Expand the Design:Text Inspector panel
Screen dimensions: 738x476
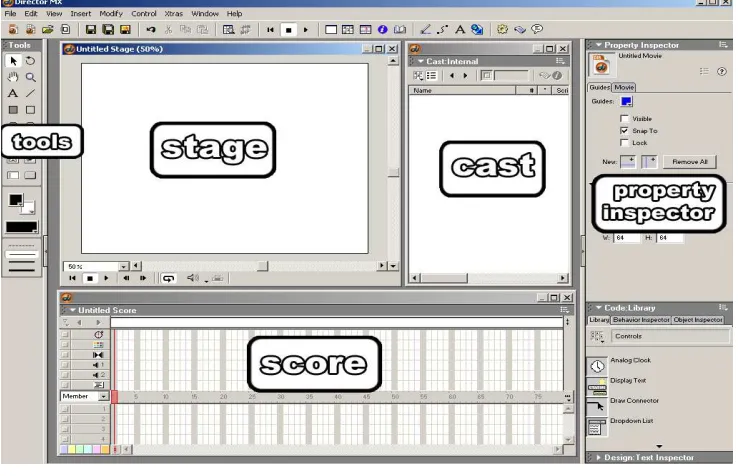pos(599,457)
